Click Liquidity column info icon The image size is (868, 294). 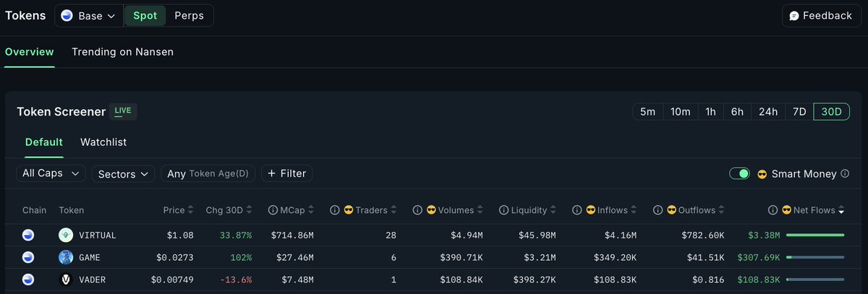pos(503,210)
